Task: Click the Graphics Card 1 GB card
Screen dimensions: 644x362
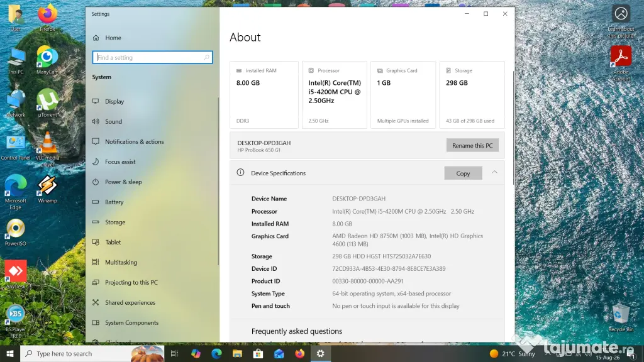Action: click(x=403, y=95)
